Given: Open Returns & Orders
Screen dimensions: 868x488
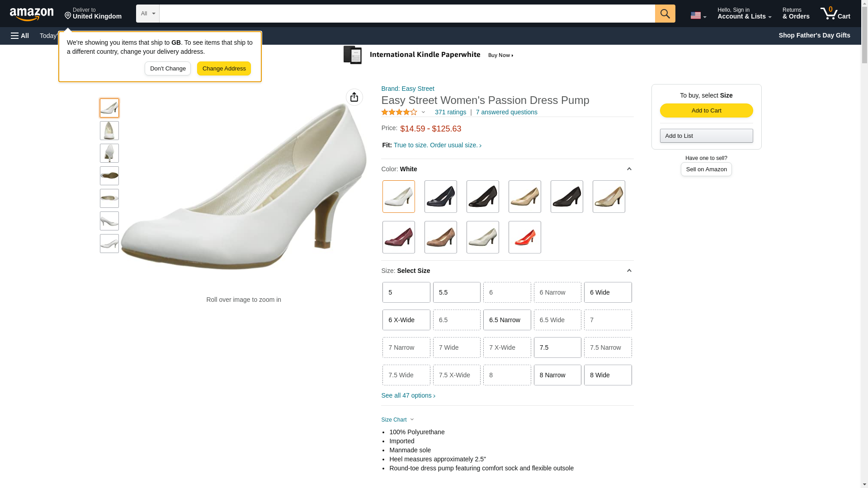Looking at the screenshot, I should click(796, 14).
